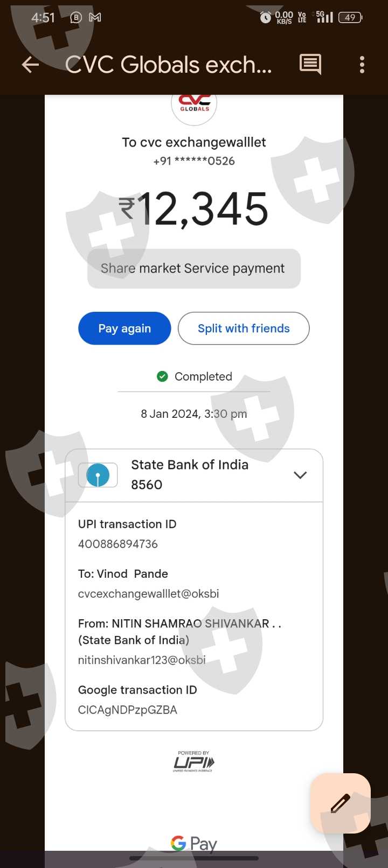Tap the pencil edit floating button
This screenshot has width=388, height=868.
(341, 803)
